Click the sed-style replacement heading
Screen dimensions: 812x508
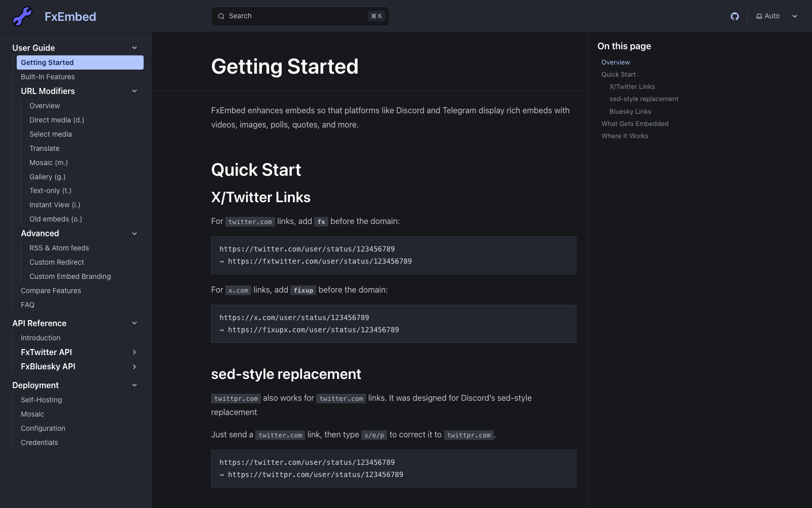coord(286,374)
